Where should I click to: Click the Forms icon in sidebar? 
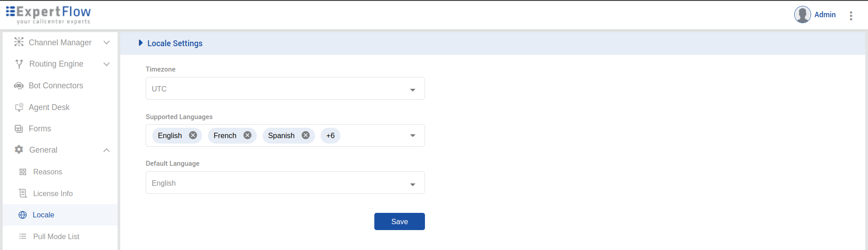pyautogui.click(x=19, y=129)
